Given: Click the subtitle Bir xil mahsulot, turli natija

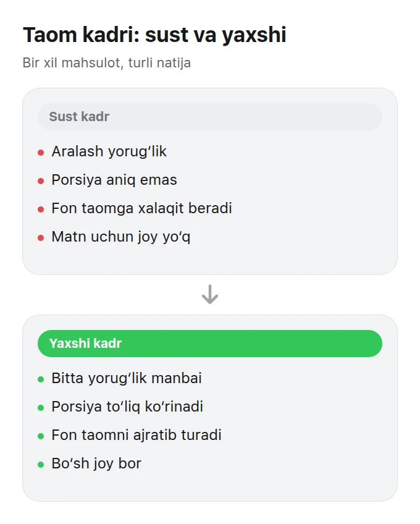Looking at the screenshot, I should 107,63.
